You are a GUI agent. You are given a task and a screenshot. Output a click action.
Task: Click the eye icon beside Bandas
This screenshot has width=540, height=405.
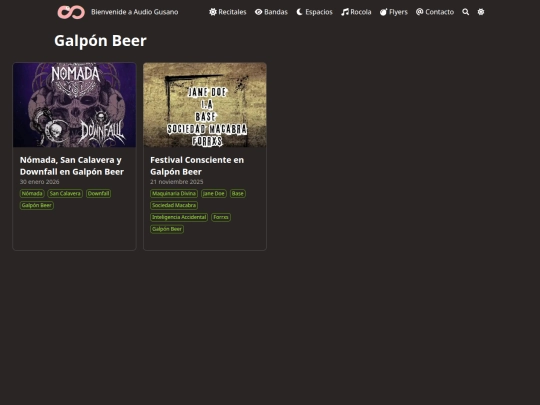pos(259,12)
